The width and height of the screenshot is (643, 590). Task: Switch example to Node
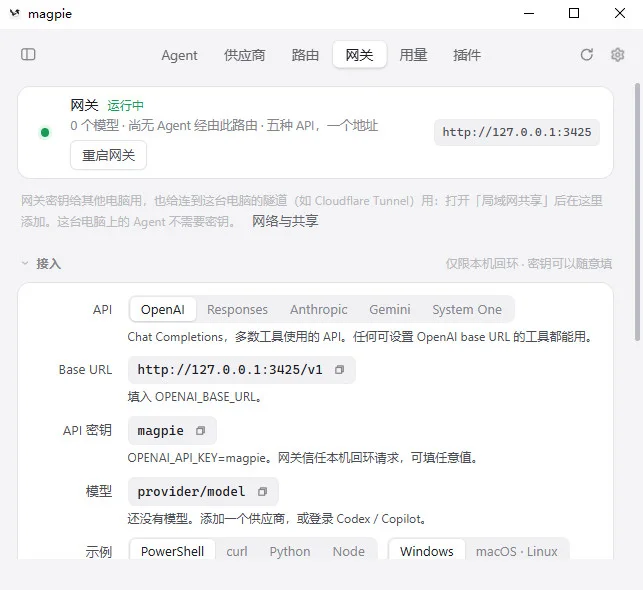349,551
